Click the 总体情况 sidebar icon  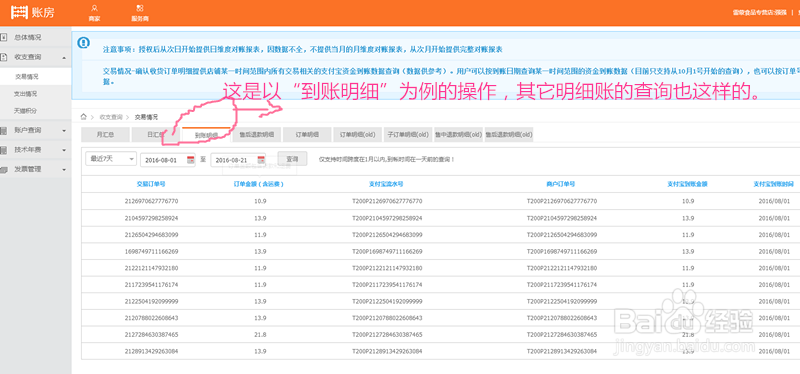coord(4,37)
